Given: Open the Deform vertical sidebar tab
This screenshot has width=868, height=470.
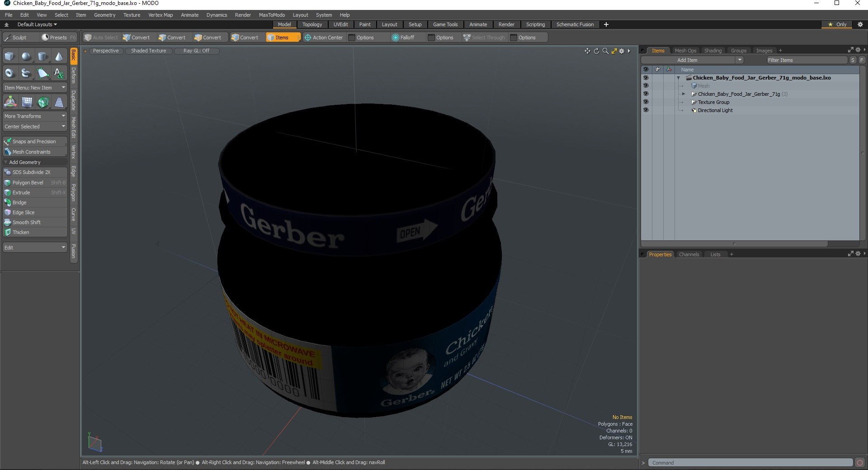Looking at the screenshot, I should point(74,75).
